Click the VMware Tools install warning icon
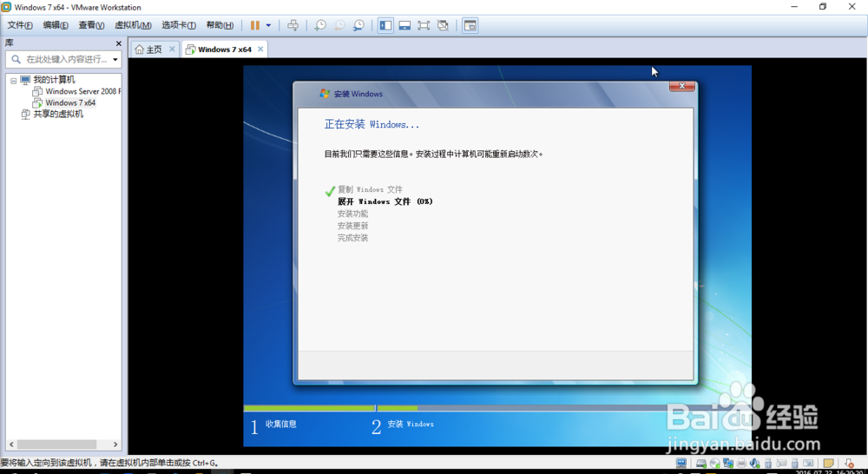 (849, 463)
